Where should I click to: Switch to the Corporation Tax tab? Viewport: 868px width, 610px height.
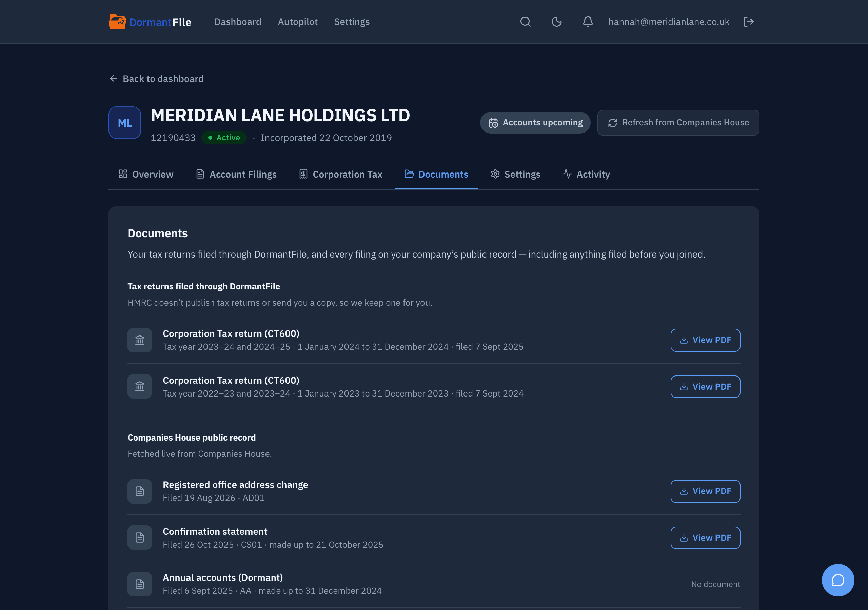[x=341, y=174]
